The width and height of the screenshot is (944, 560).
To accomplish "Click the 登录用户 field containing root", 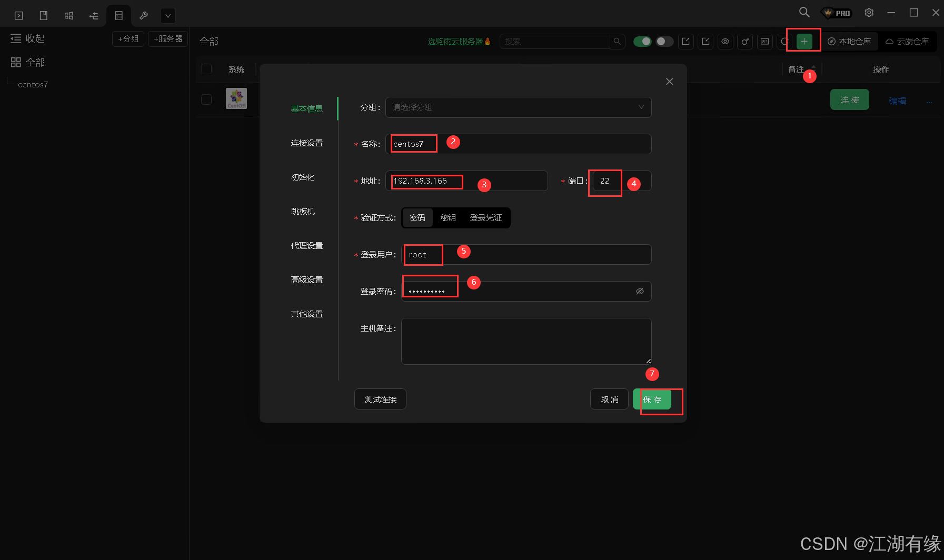I will click(x=526, y=255).
